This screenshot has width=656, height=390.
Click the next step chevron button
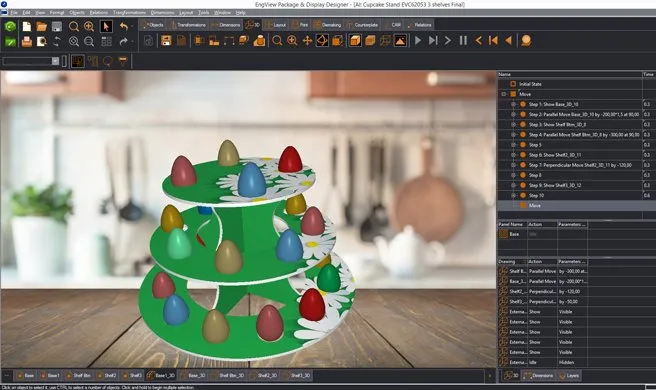pyautogui.click(x=448, y=41)
